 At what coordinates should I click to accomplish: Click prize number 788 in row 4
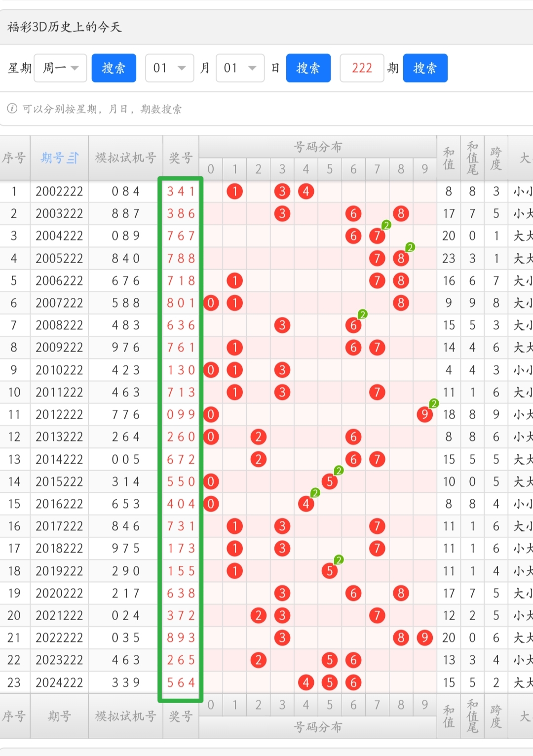point(181,258)
